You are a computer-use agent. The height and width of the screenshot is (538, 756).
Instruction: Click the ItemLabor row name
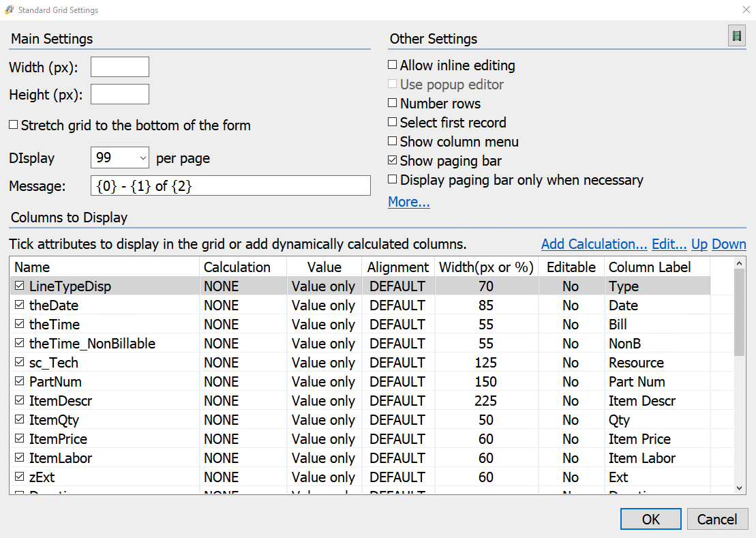(x=61, y=458)
